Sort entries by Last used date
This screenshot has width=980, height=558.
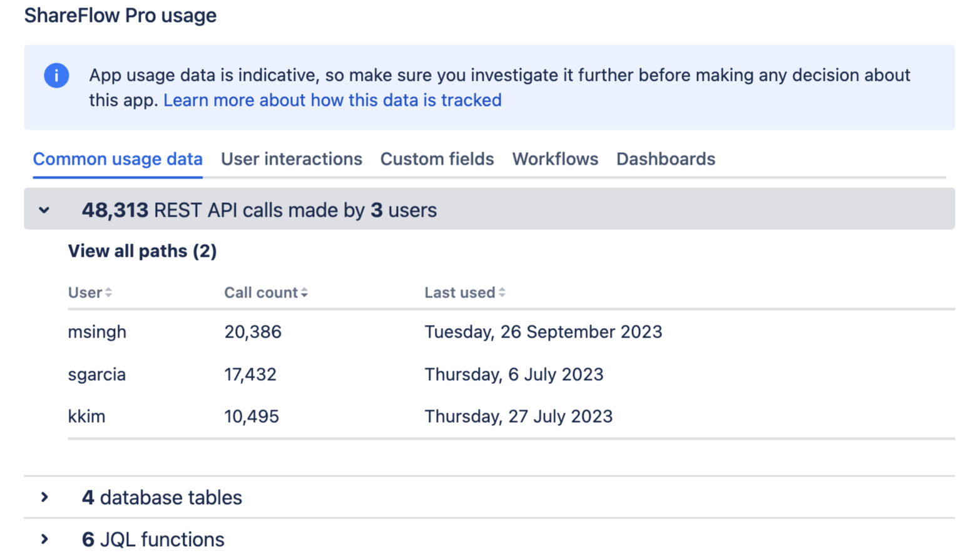pos(459,292)
